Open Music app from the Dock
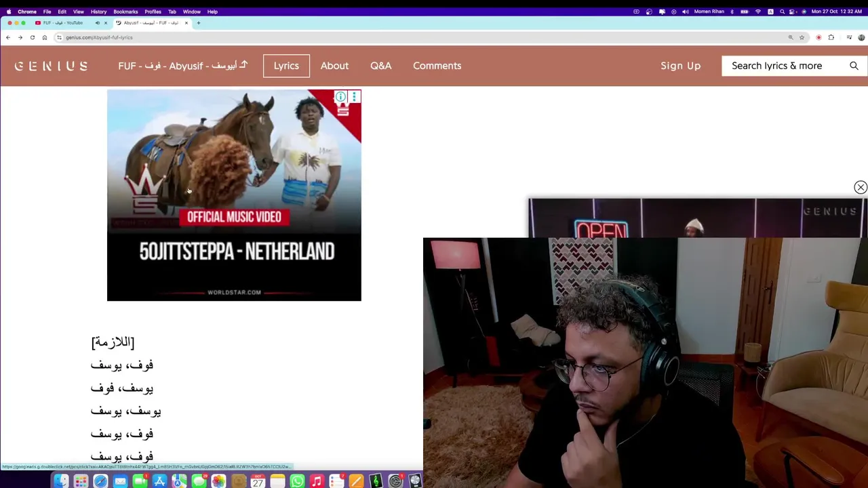Image resolution: width=868 pixels, height=488 pixels. point(317,481)
